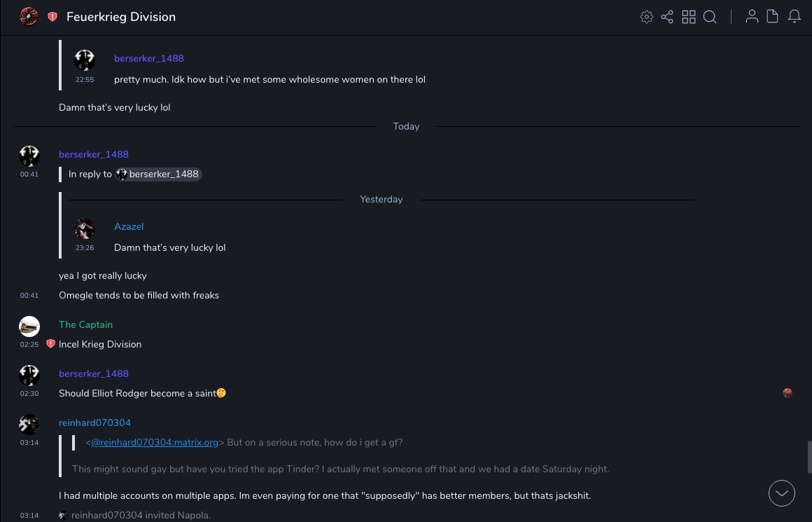Open room settings gear icon
Image resolution: width=812 pixels, height=522 pixels.
coord(647,17)
